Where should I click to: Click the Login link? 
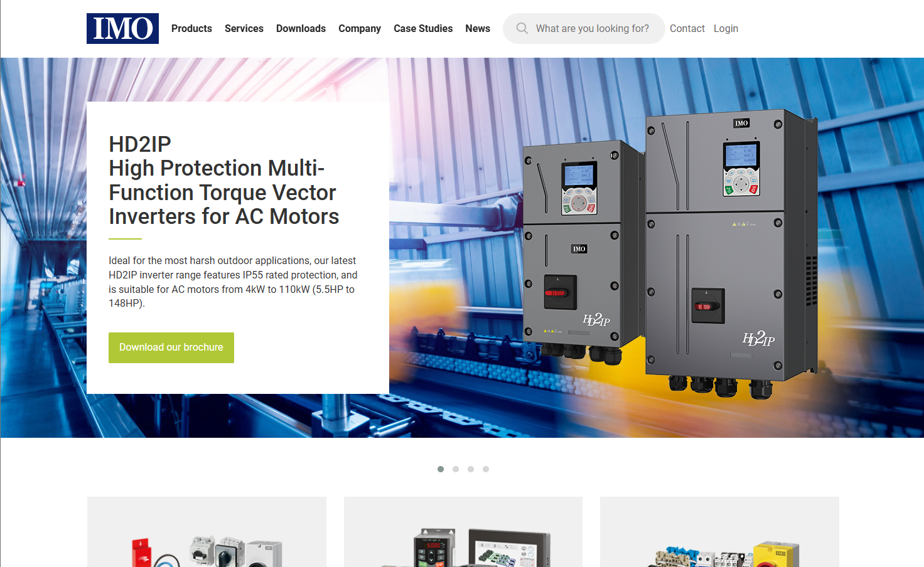pos(726,29)
